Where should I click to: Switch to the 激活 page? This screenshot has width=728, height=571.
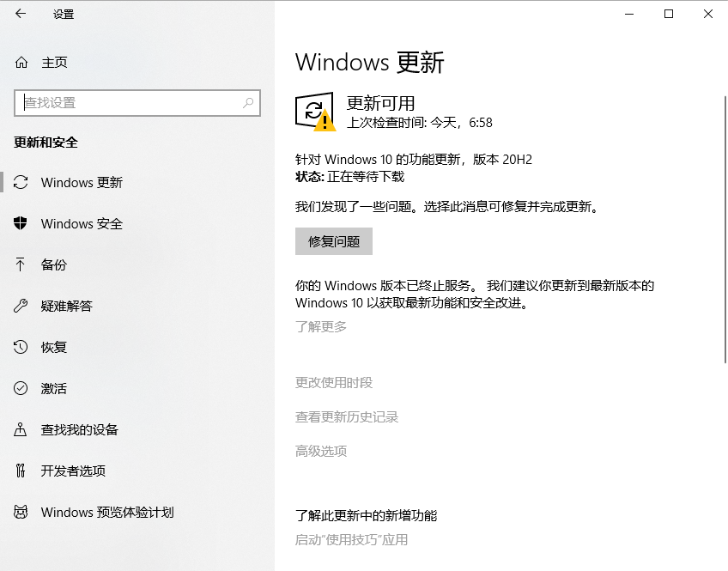pyautogui.click(x=54, y=388)
